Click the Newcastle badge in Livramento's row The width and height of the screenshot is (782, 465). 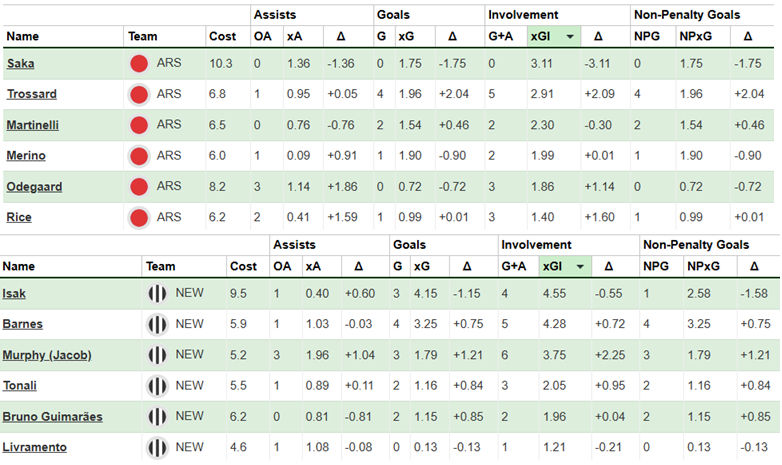pyautogui.click(x=156, y=447)
